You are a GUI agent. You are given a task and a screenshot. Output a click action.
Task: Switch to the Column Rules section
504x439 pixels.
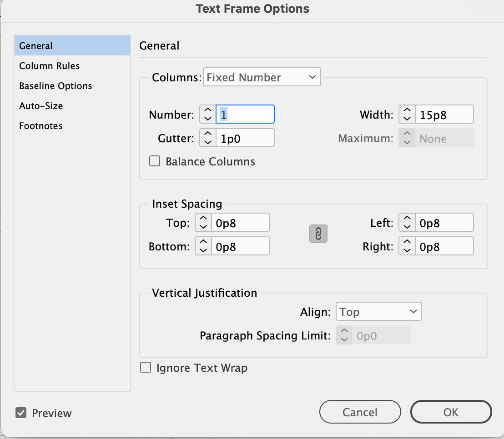tap(49, 66)
